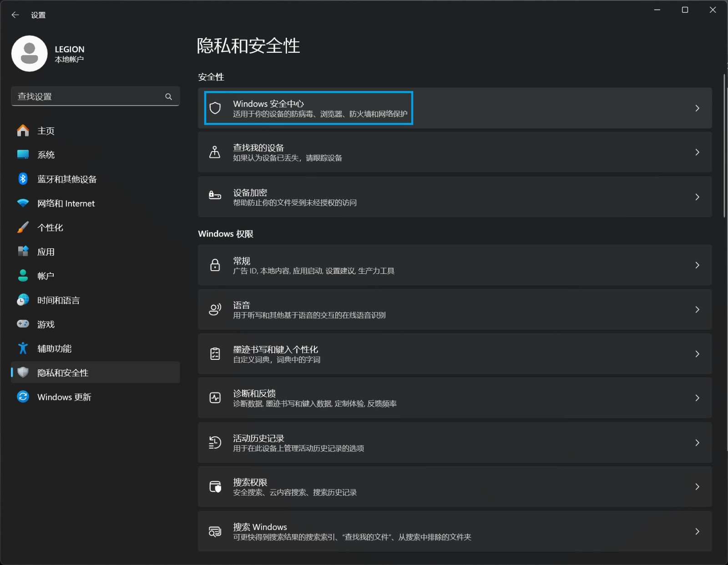The width and height of the screenshot is (728, 565).
Task: Click the back arrow in Settings title bar
Action: coord(15,15)
